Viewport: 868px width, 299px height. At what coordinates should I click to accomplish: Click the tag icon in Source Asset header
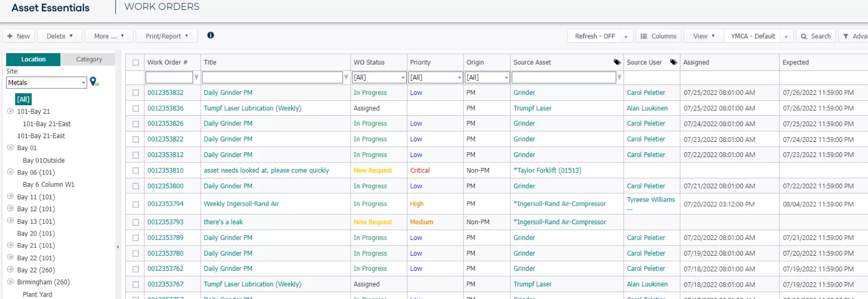tap(617, 62)
